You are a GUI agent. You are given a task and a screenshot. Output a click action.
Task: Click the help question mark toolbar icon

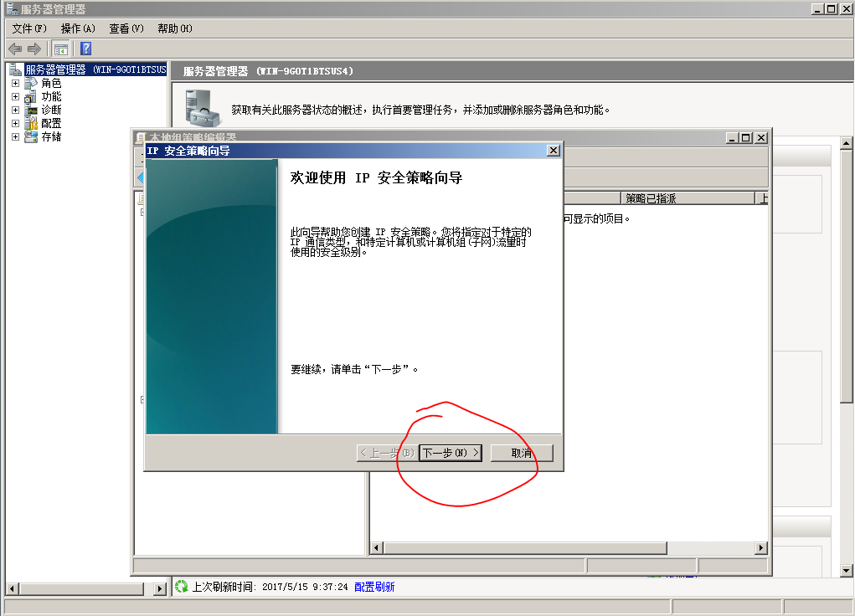click(x=85, y=49)
